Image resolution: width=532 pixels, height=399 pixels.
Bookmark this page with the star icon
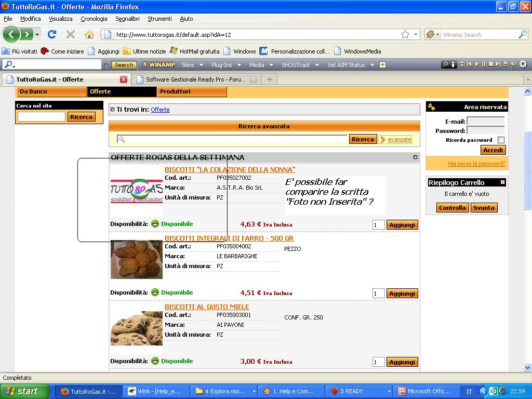point(405,34)
